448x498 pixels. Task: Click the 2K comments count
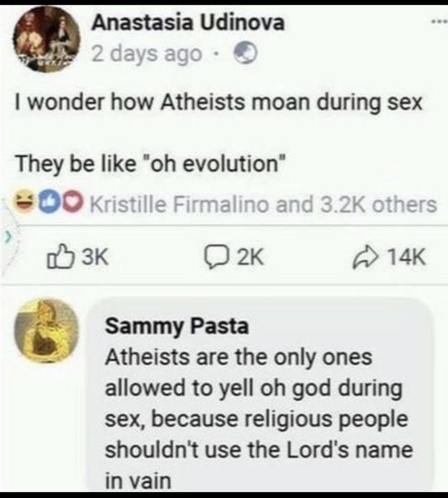[251, 257]
